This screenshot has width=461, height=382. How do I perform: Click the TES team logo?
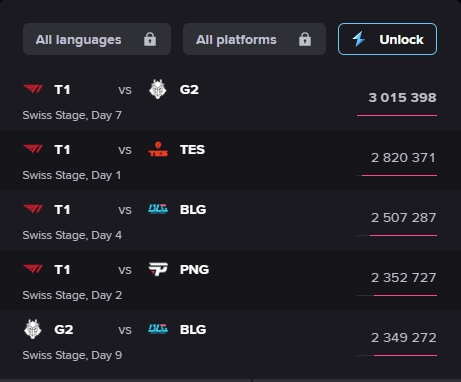tap(158, 149)
